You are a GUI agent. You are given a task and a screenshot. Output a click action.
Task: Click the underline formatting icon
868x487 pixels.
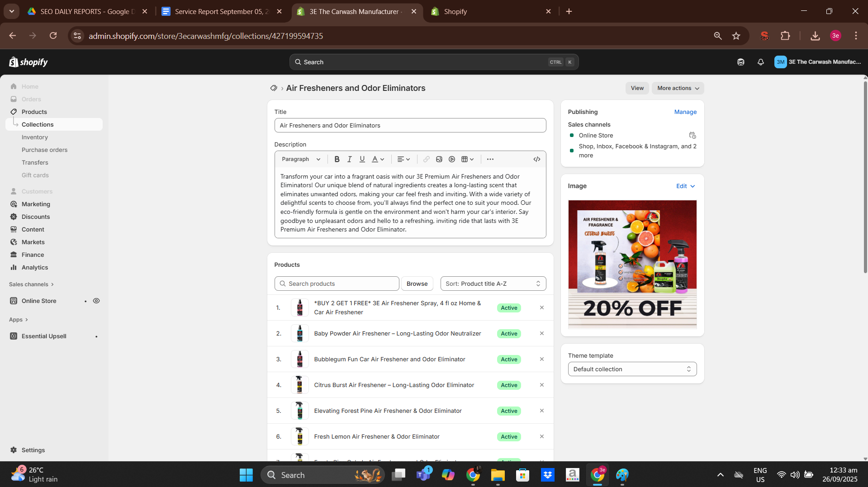[362, 159]
